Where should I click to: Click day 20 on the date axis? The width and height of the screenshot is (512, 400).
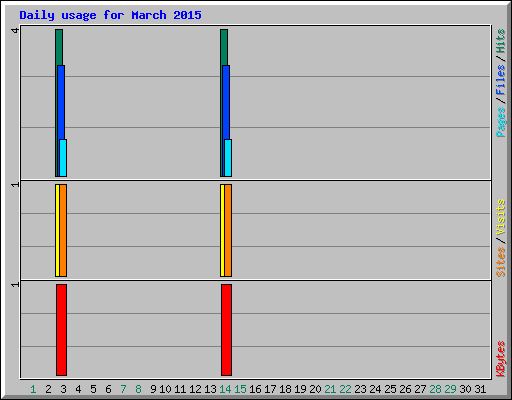point(315,389)
